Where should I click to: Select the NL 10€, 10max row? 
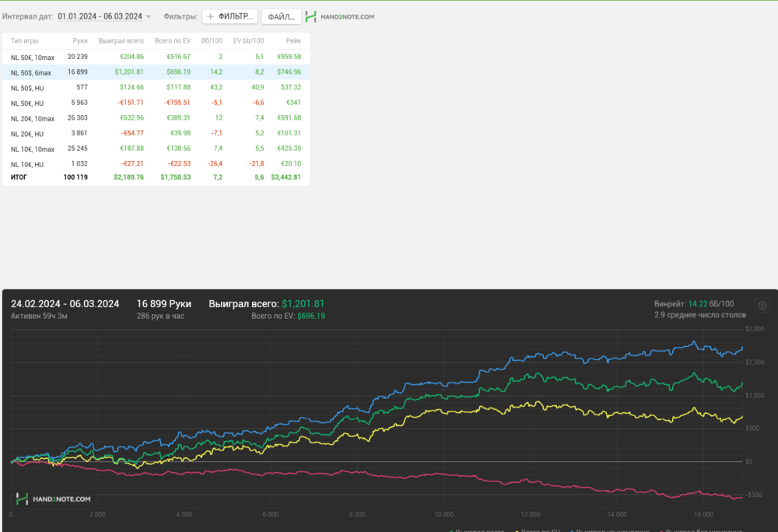pyautogui.click(x=156, y=149)
